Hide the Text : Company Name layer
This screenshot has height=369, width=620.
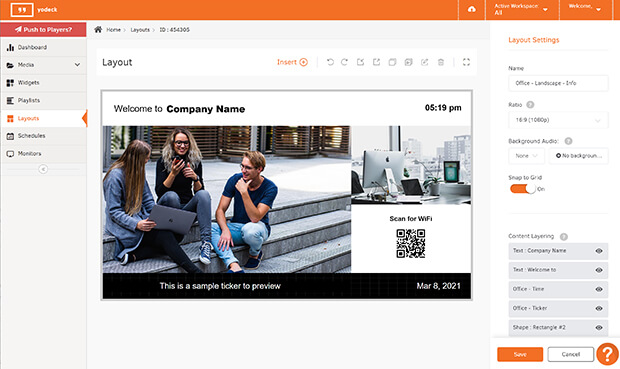599,251
